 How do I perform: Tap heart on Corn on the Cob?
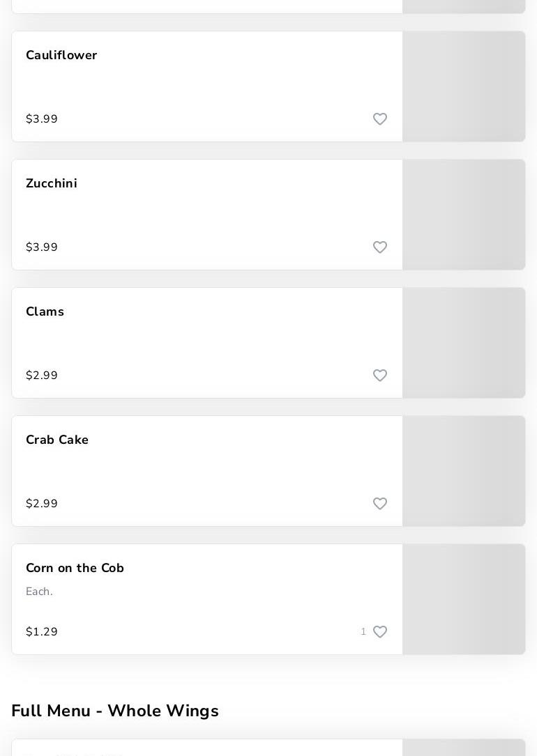pos(379,631)
